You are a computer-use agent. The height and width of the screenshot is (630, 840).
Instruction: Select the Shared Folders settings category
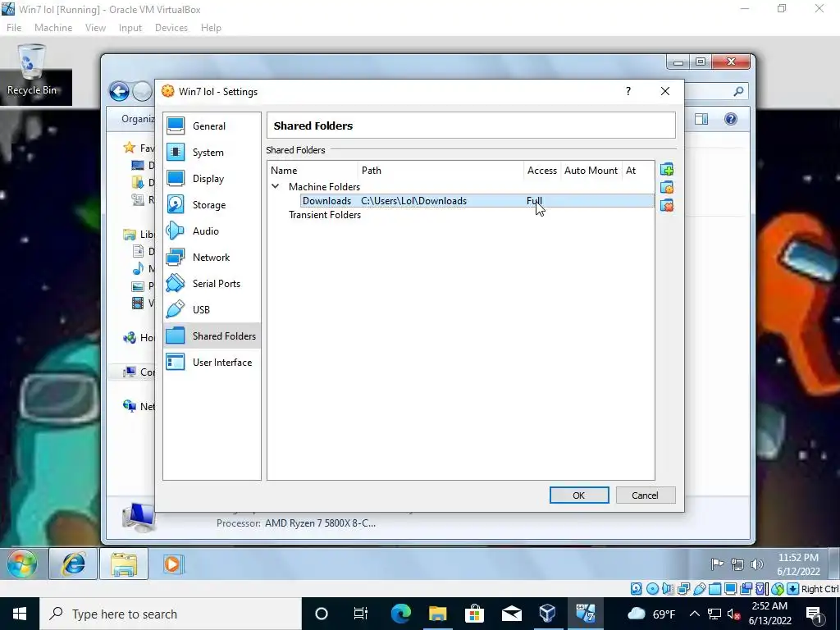click(212, 336)
